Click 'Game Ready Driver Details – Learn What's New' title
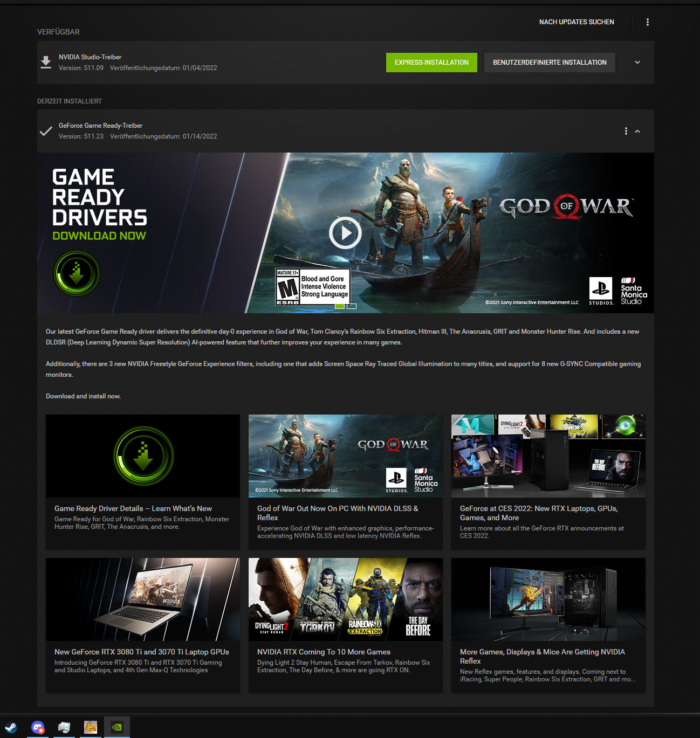This screenshot has width=700, height=738. click(133, 508)
